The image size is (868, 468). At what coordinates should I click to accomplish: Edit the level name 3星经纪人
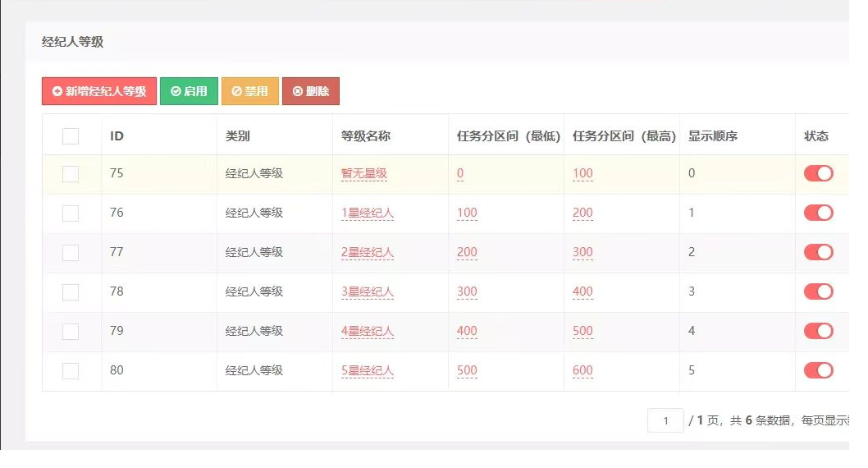coord(368,291)
